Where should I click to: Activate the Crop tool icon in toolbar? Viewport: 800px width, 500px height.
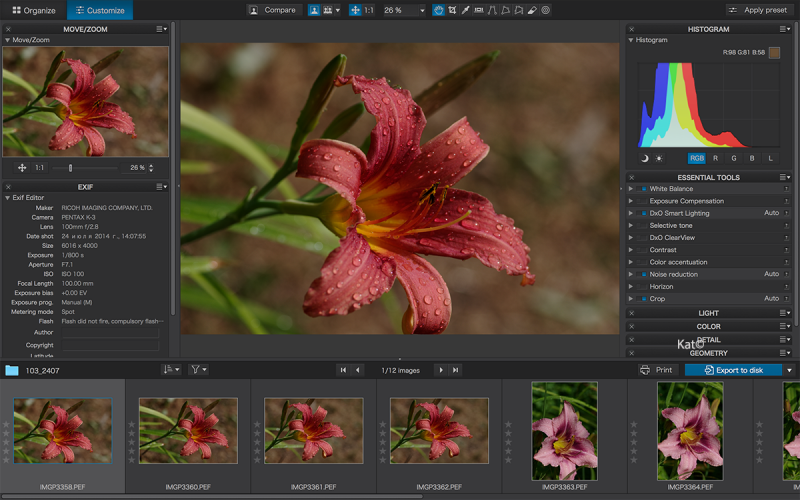453,10
